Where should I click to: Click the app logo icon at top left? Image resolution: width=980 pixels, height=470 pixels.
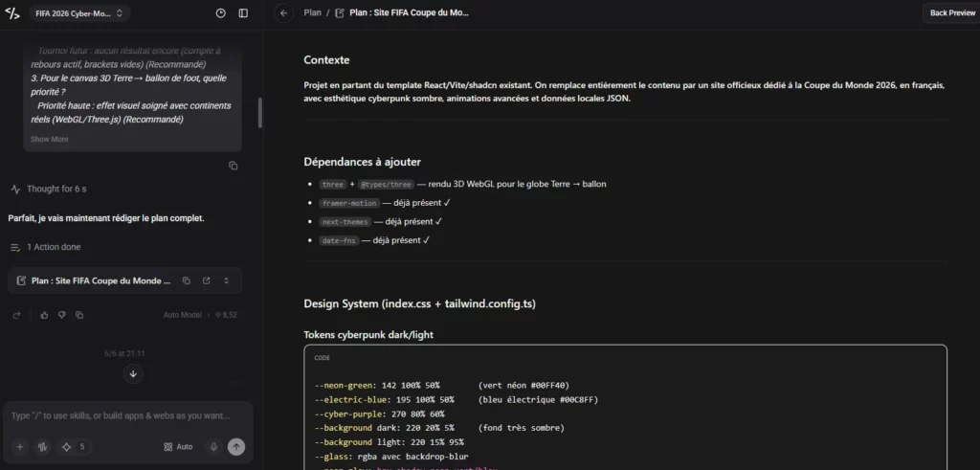tap(12, 13)
